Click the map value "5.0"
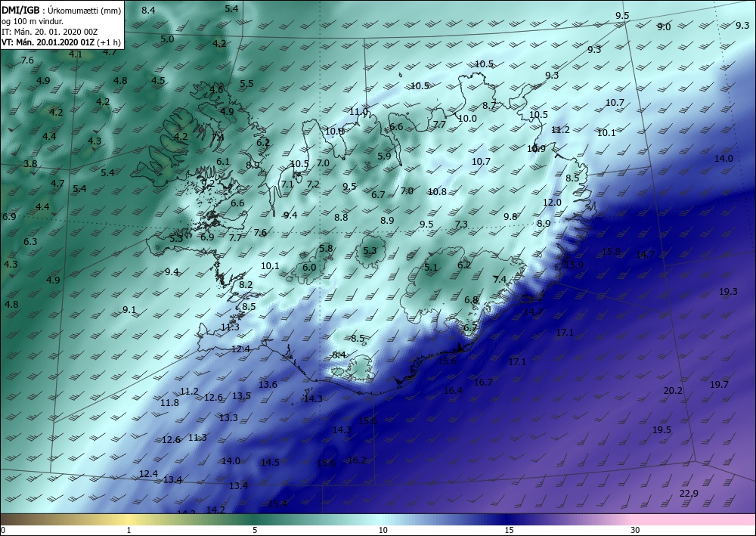The height and width of the screenshot is (536, 756). 167,39
